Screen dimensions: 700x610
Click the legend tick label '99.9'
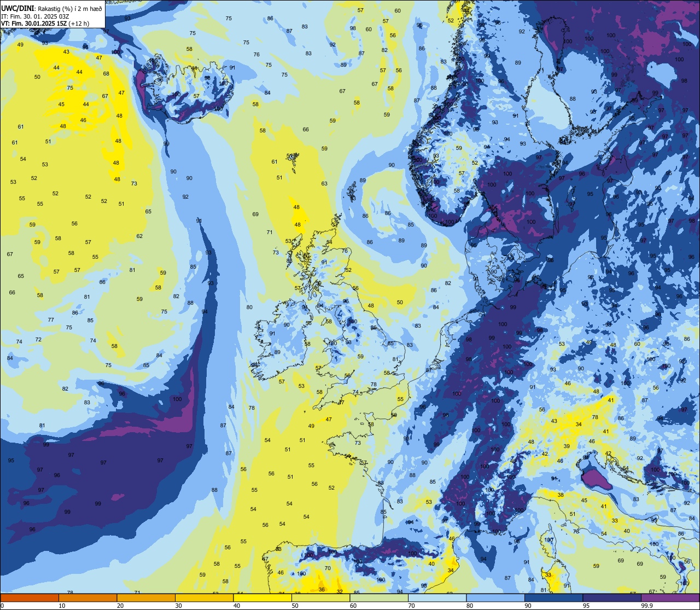pos(647,606)
